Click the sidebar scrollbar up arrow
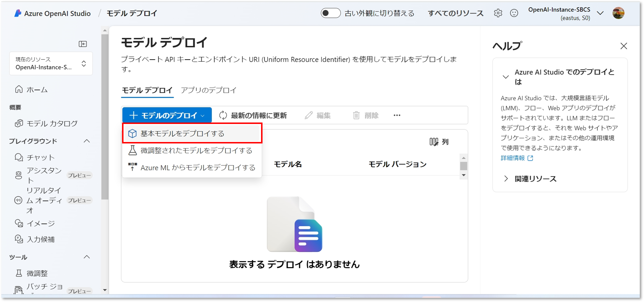 (x=105, y=31)
